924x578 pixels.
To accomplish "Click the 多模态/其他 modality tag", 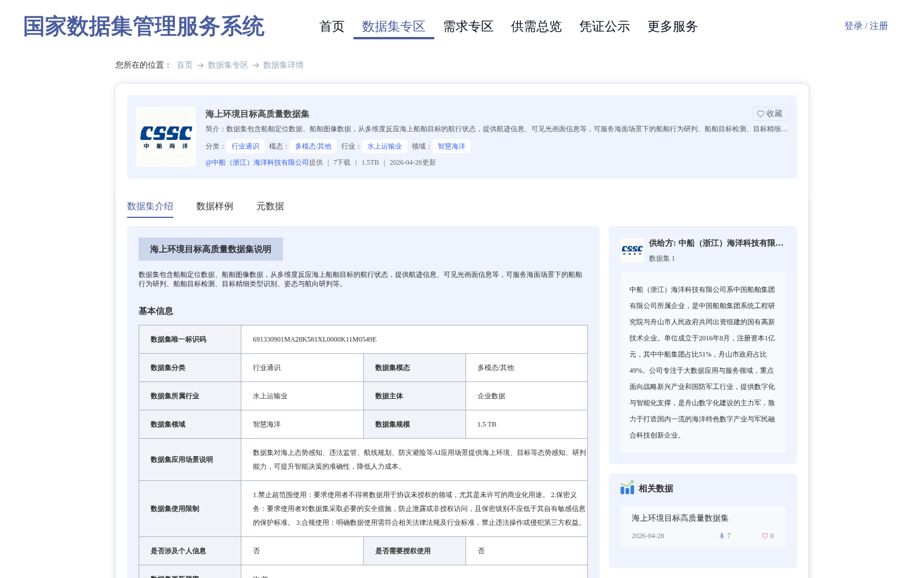I will coord(313,146).
